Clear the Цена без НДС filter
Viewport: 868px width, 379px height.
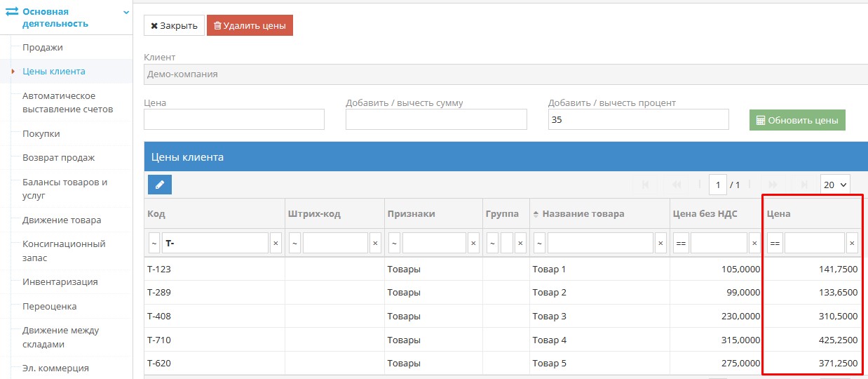pos(754,243)
